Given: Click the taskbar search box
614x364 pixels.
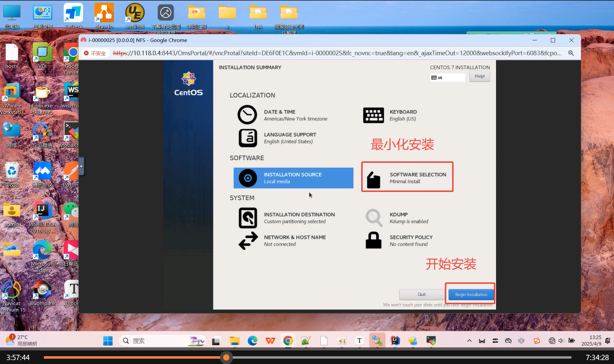Looking at the screenshot, I should pos(162,341).
